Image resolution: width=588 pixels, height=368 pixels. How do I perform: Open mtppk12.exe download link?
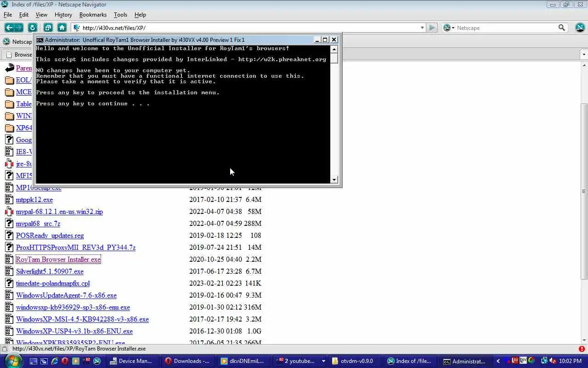pos(34,200)
